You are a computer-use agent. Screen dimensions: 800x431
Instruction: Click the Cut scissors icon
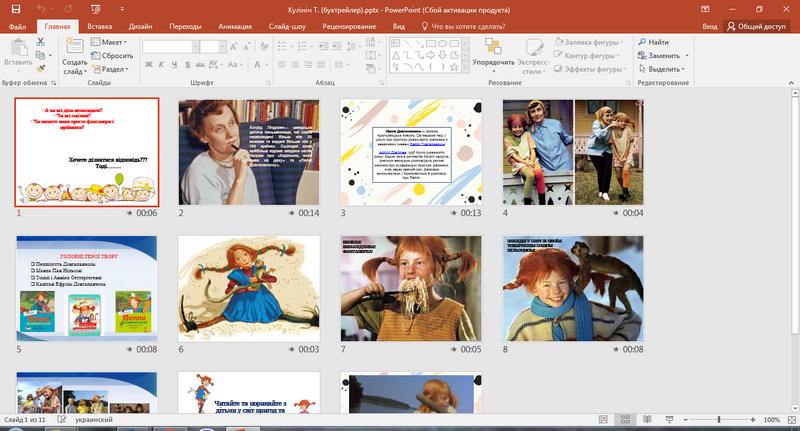40,42
